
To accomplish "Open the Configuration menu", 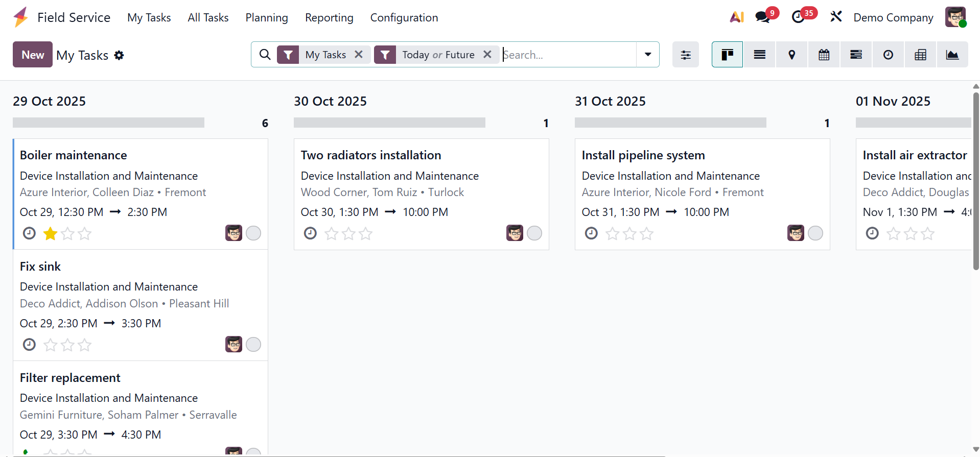I will (x=404, y=17).
